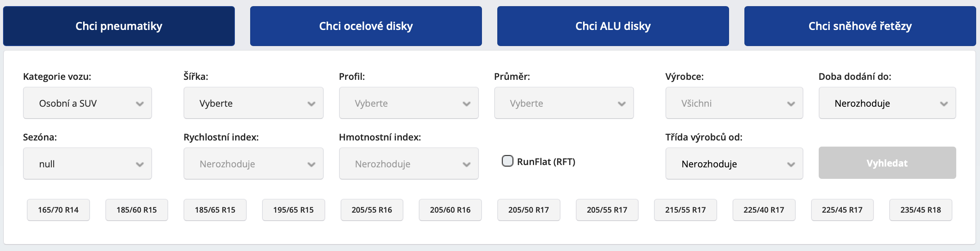Expand the Šířka width dropdown
Screen dimensions: 980x251
point(253,103)
